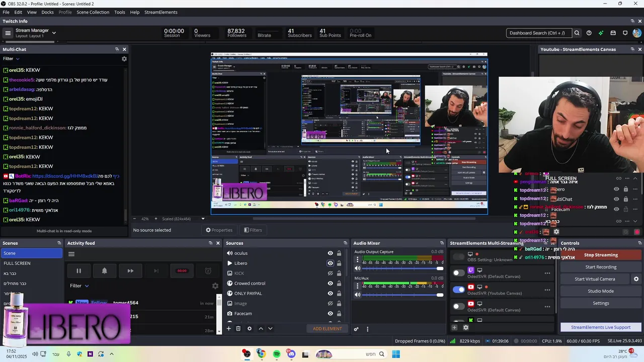Image resolution: width=644 pixels, height=362 pixels.
Task: Hide the ONLY PAYPAL source
Action: (330, 294)
